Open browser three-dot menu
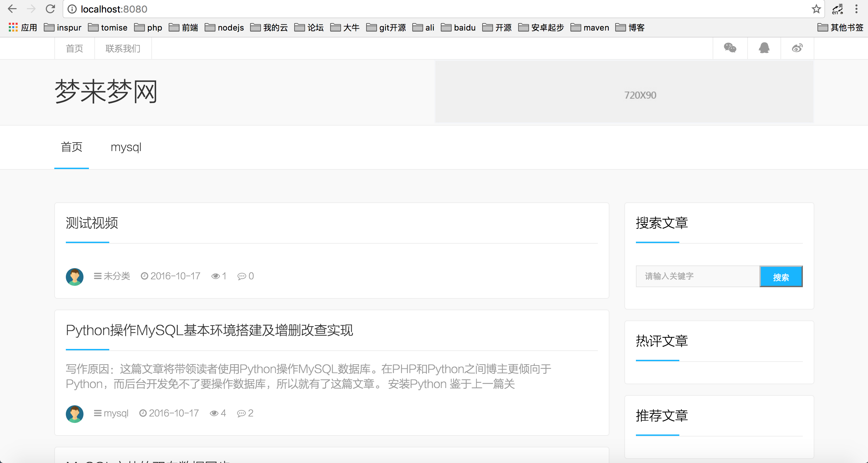This screenshot has height=463, width=868. coord(856,9)
